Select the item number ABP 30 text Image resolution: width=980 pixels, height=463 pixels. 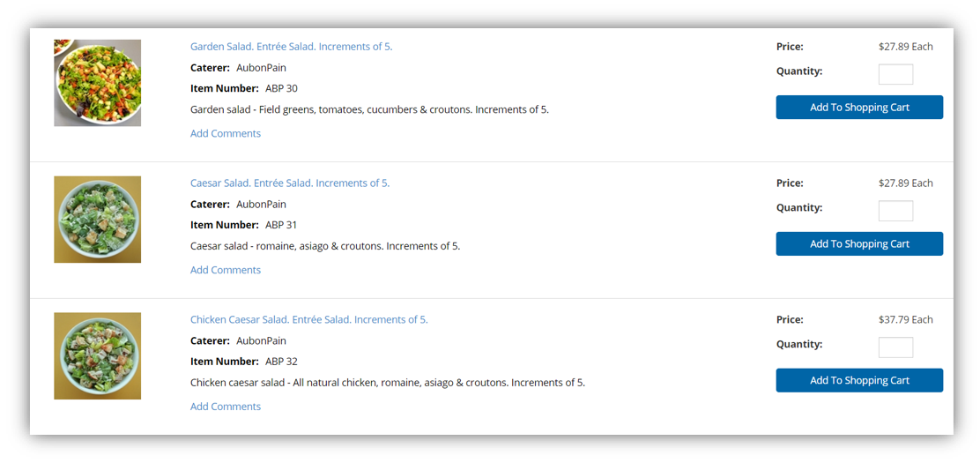[x=281, y=88]
